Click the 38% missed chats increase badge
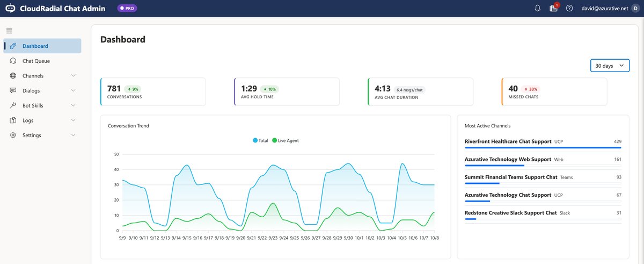This screenshot has width=644, height=264. pos(531,89)
